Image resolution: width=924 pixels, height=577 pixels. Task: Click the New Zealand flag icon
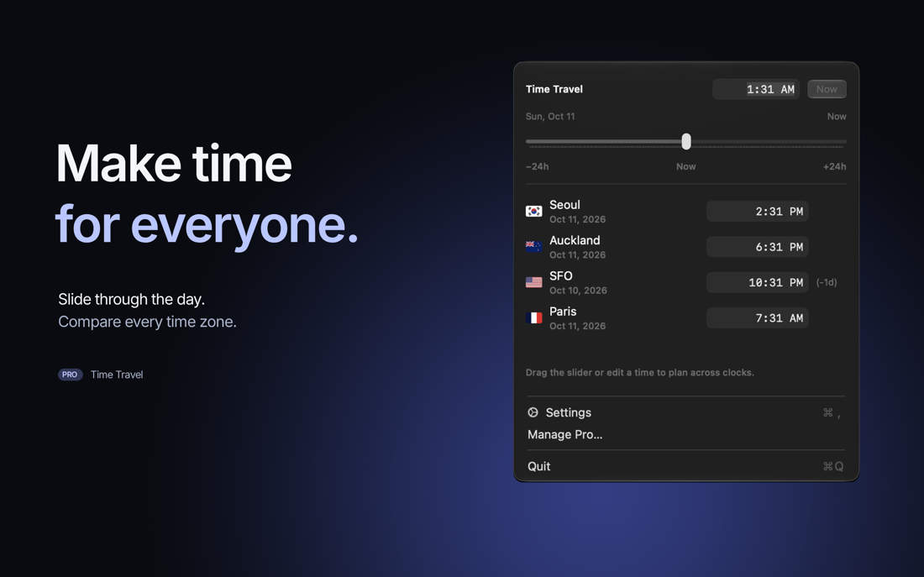(534, 246)
